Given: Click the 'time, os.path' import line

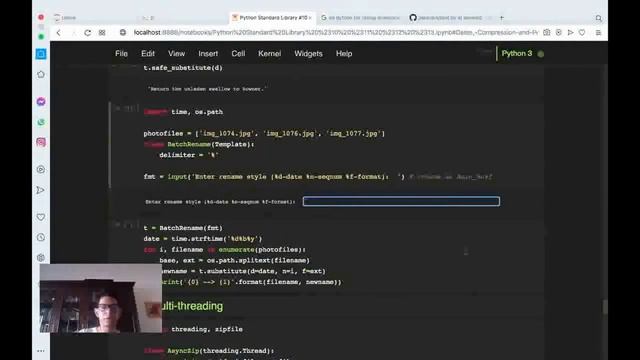Looking at the screenshot, I should [x=183, y=112].
